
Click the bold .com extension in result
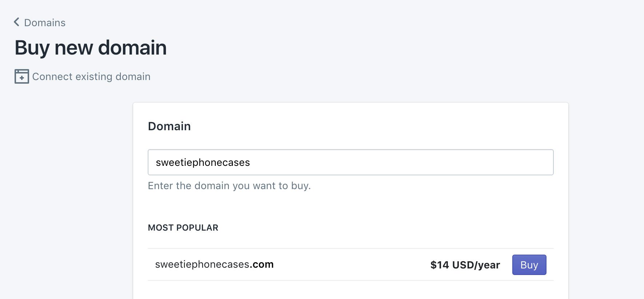(x=262, y=264)
